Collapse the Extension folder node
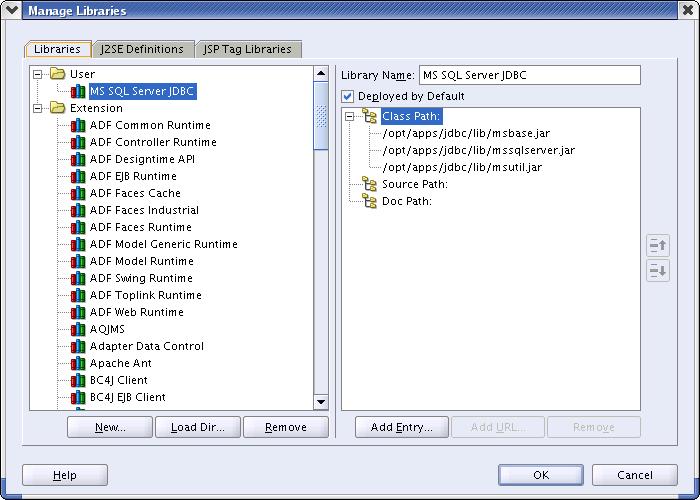700x500 pixels. (x=38, y=108)
